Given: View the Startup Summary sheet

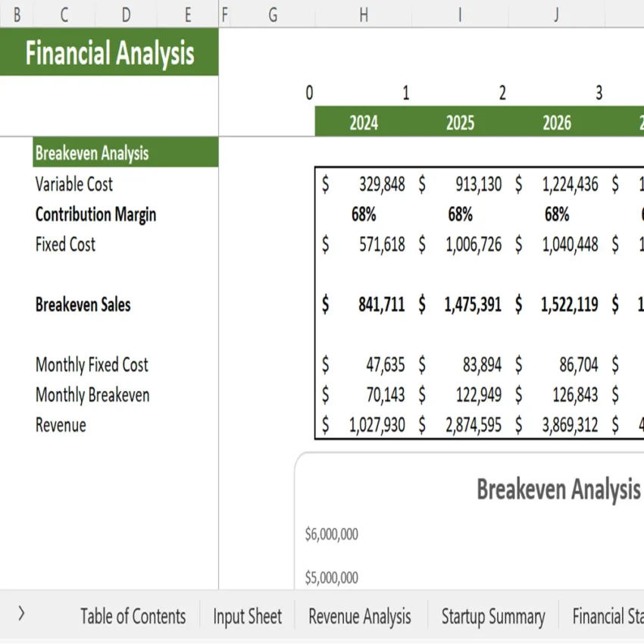Looking at the screenshot, I should click(x=492, y=616).
